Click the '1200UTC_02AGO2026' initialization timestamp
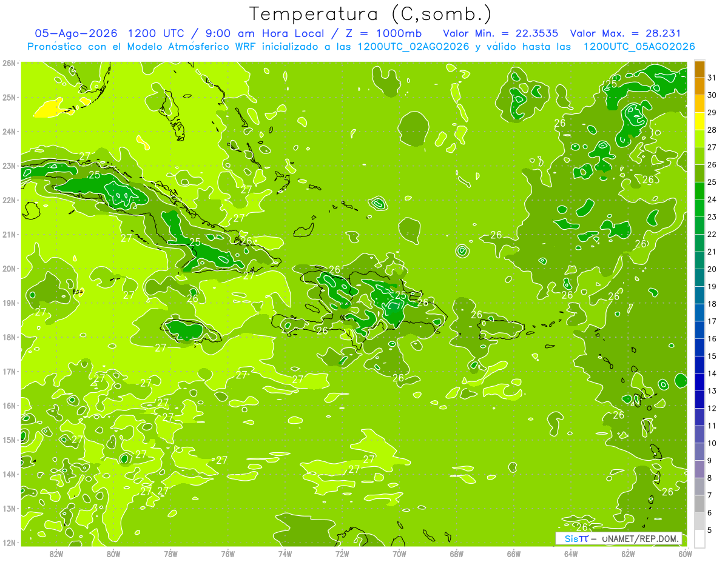 (413, 47)
